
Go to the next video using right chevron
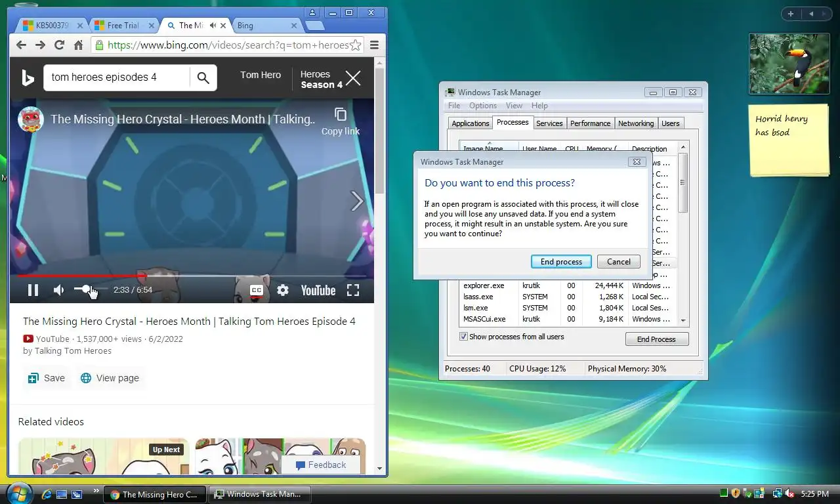point(356,201)
